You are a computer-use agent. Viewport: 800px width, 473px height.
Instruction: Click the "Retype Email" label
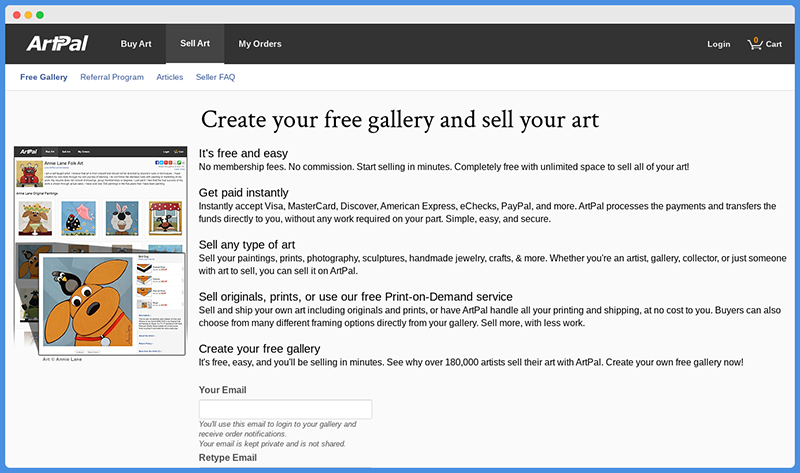click(x=228, y=458)
